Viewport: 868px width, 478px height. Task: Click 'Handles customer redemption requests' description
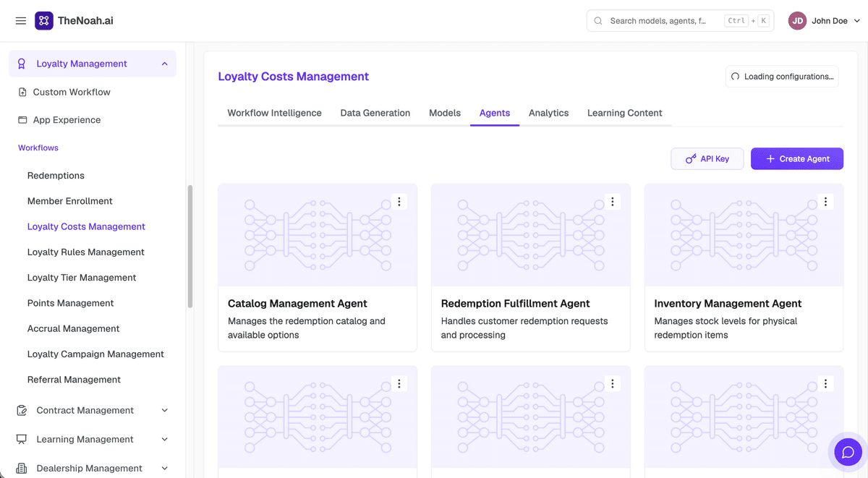(524, 321)
